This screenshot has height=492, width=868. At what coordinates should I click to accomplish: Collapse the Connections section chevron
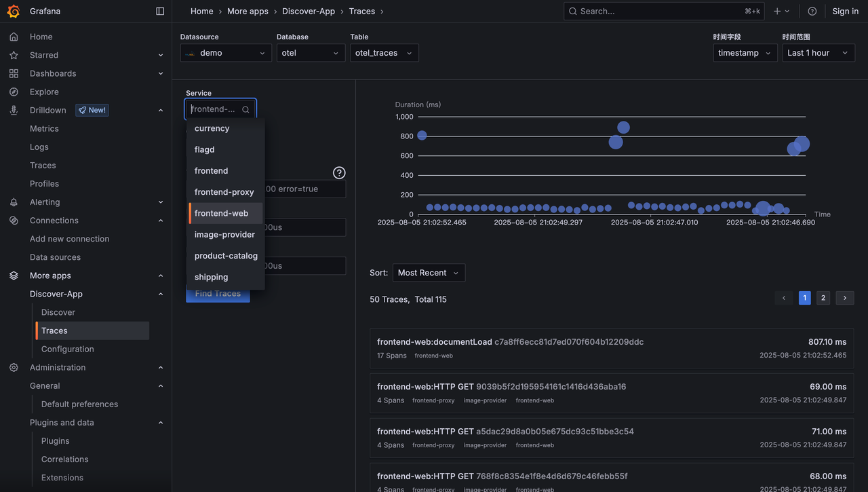[161, 221]
